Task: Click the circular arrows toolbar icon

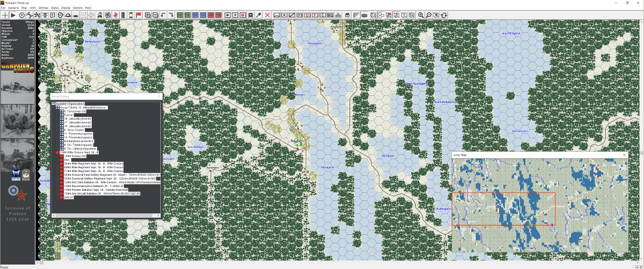Action: [444, 15]
